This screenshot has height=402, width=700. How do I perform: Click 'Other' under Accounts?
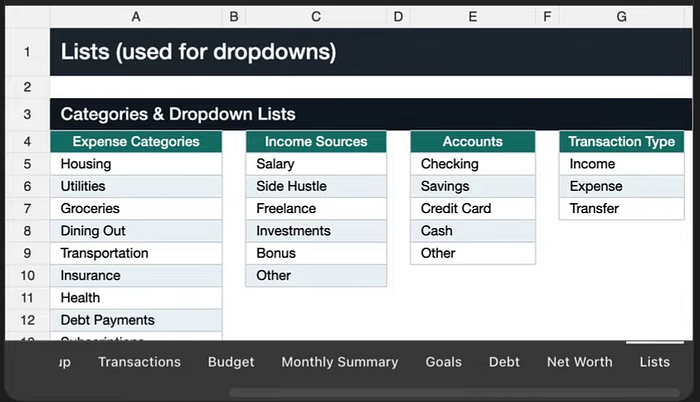click(473, 253)
